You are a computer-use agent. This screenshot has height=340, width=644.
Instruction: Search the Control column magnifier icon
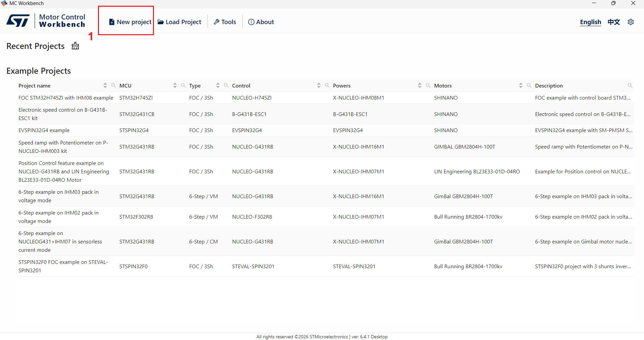pyautogui.click(x=327, y=86)
